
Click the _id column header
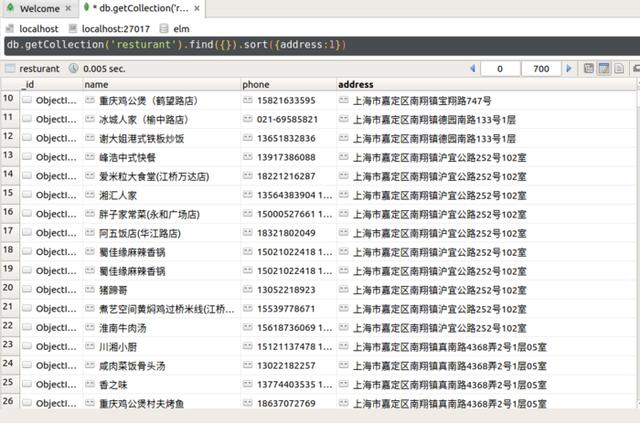pos(51,85)
